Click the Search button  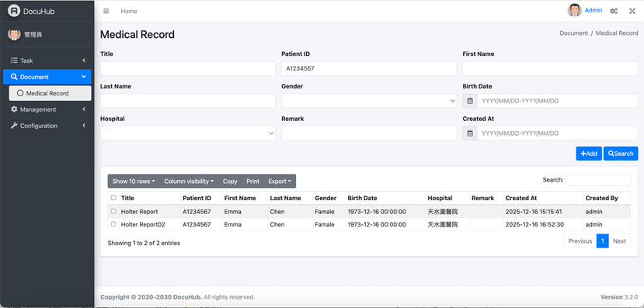point(621,154)
